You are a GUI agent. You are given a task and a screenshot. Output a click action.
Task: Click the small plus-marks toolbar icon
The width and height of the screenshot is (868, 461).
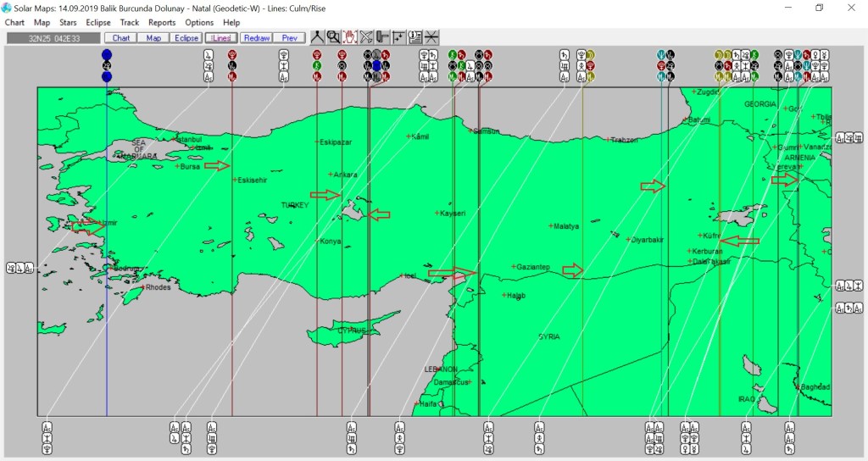(x=398, y=37)
